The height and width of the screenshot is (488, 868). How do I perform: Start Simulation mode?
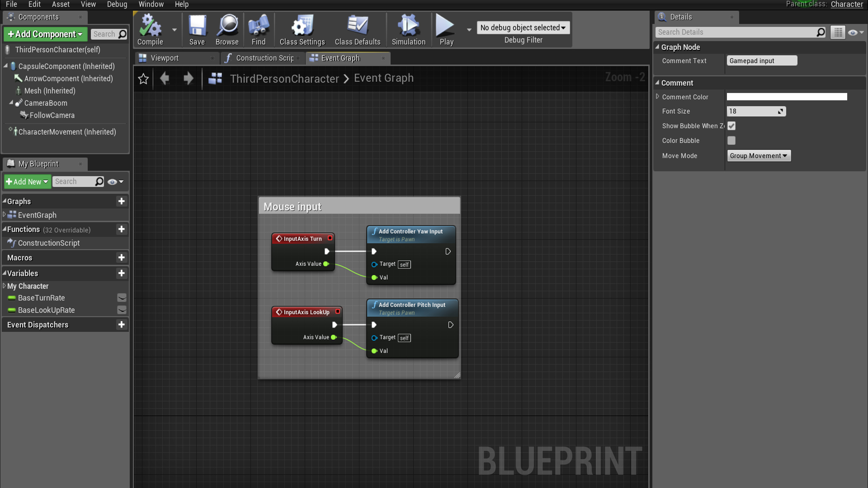coord(408,29)
